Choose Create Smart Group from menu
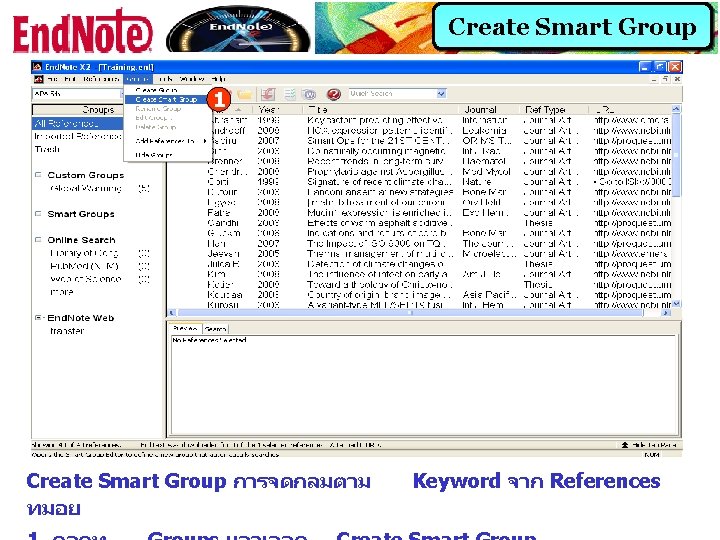 tap(166, 99)
